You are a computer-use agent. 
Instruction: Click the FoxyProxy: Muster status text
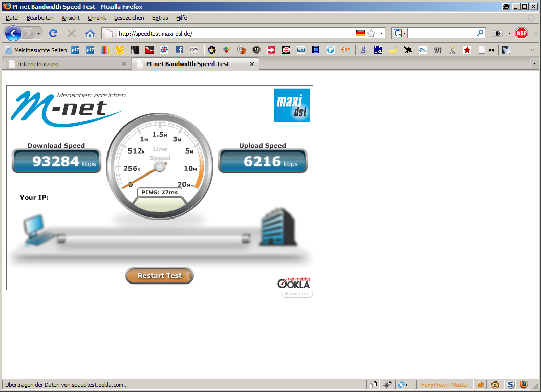(444, 385)
